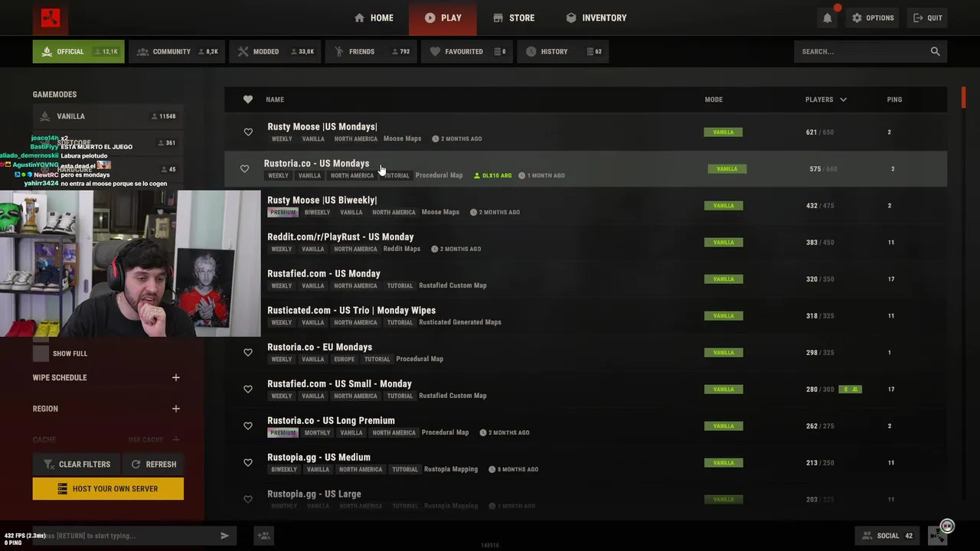Switch to the OFFICIAL servers tab
980x551 pixels.
[78, 51]
